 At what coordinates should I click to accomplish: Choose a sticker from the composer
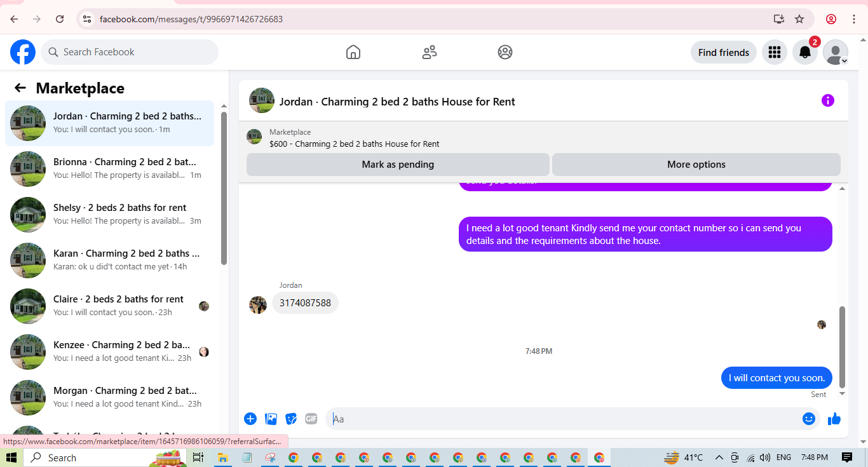pyautogui.click(x=291, y=419)
